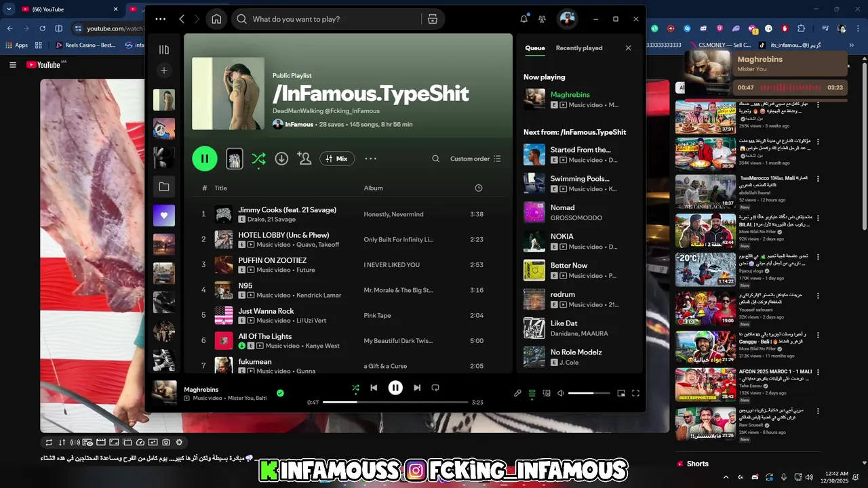Toggle shuffle in player bar
868x488 pixels.
355,388
